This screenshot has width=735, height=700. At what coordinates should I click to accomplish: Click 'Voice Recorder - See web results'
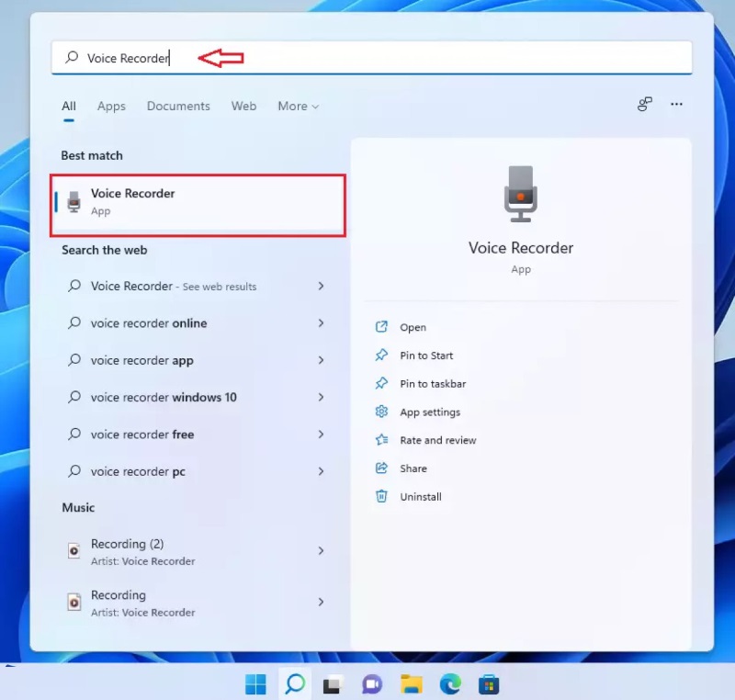(x=174, y=287)
